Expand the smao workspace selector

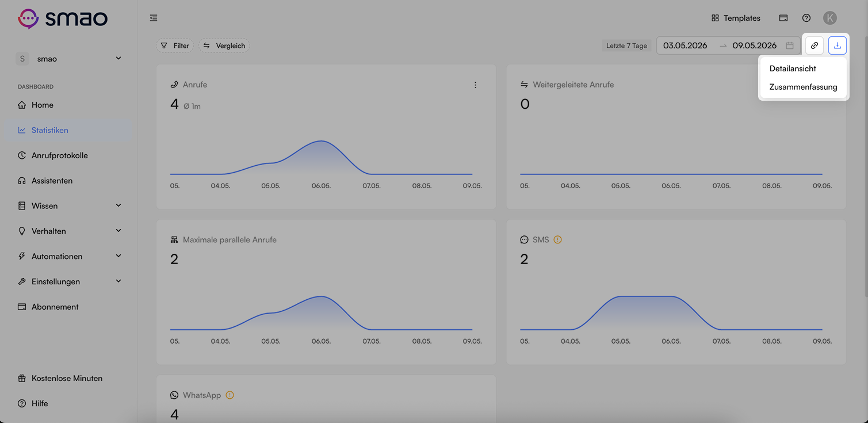click(x=68, y=59)
